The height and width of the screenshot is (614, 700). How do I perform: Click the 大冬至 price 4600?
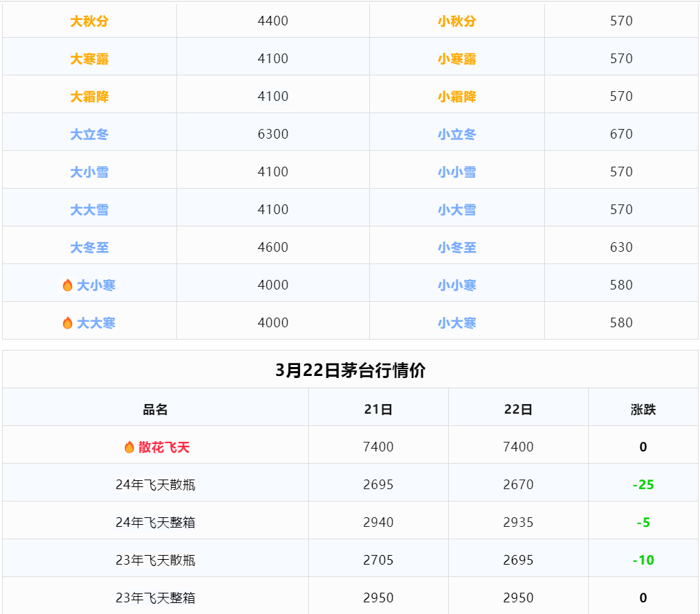pos(272,247)
